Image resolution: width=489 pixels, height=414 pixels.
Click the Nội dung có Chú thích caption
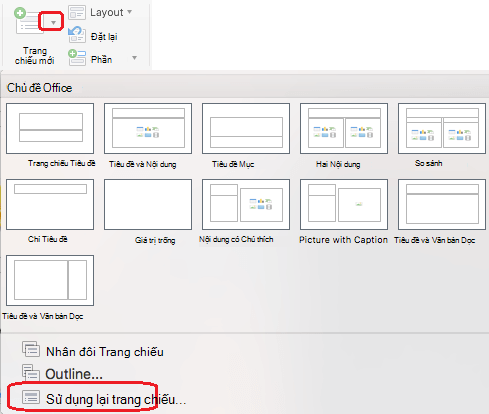click(236, 239)
